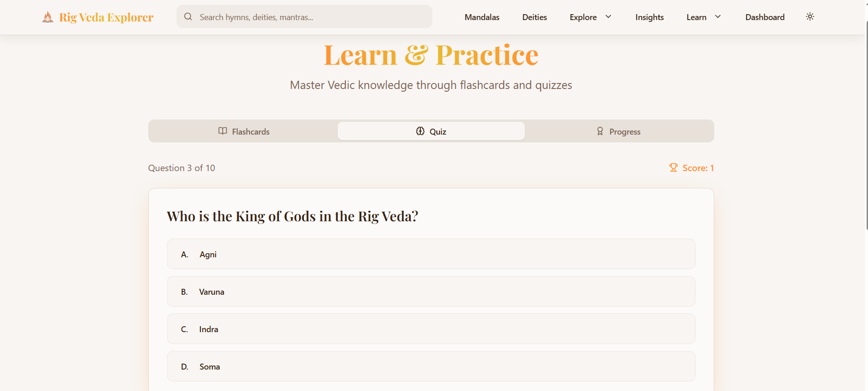868x391 pixels.
Task: Open the Mandalas page
Action: (x=482, y=17)
